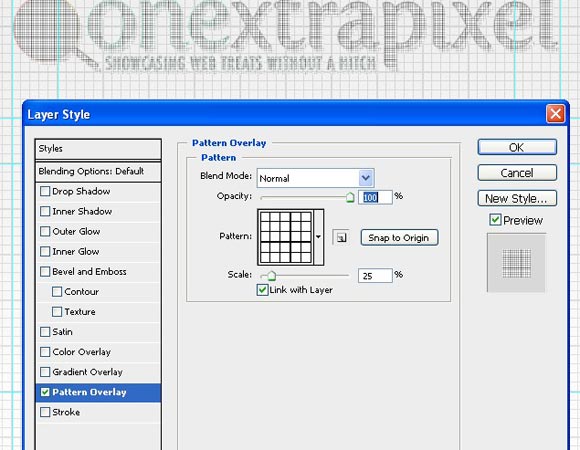Image resolution: width=580 pixels, height=450 pixels.
Task: Enable the Inner Shadow checkbox
Action: [45, 211]
